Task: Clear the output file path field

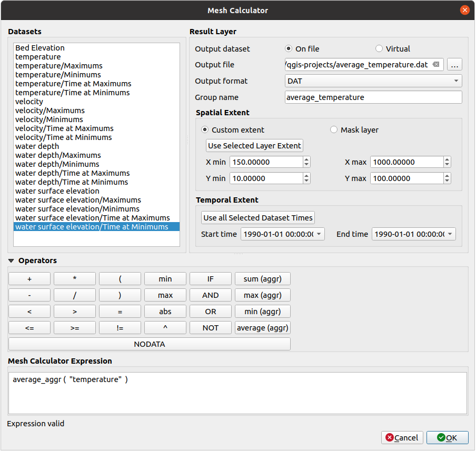Action: point(436,64)
